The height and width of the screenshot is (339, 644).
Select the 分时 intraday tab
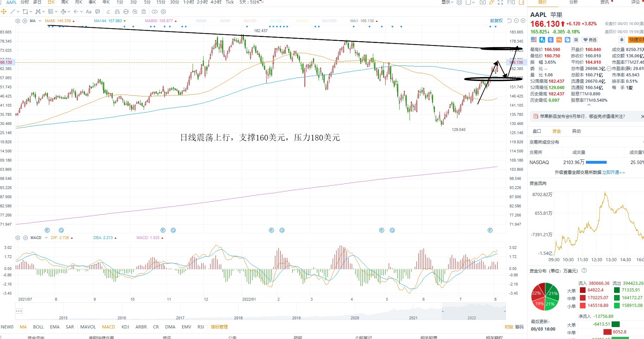24,2
